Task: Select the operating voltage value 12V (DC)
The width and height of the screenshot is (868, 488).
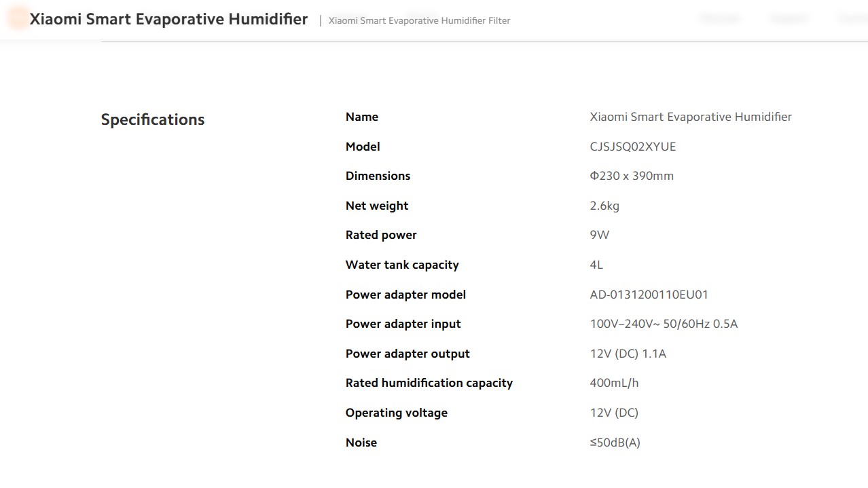Action: (614, 413)
